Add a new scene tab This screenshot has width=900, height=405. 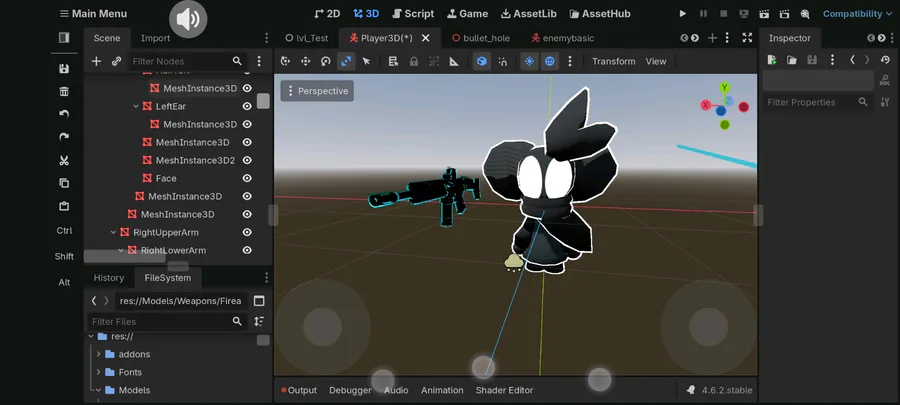[x=712, y=38]
